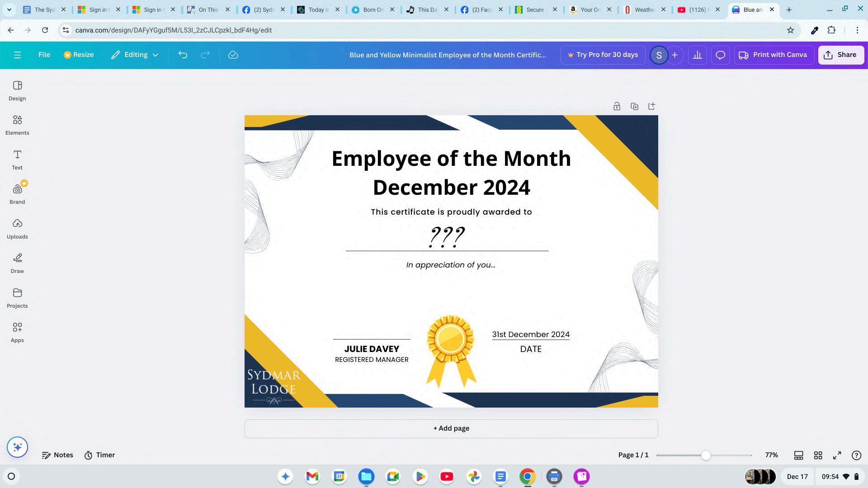
Task: Switch to the Amazon orders browser tab
Action: point(585,9)
